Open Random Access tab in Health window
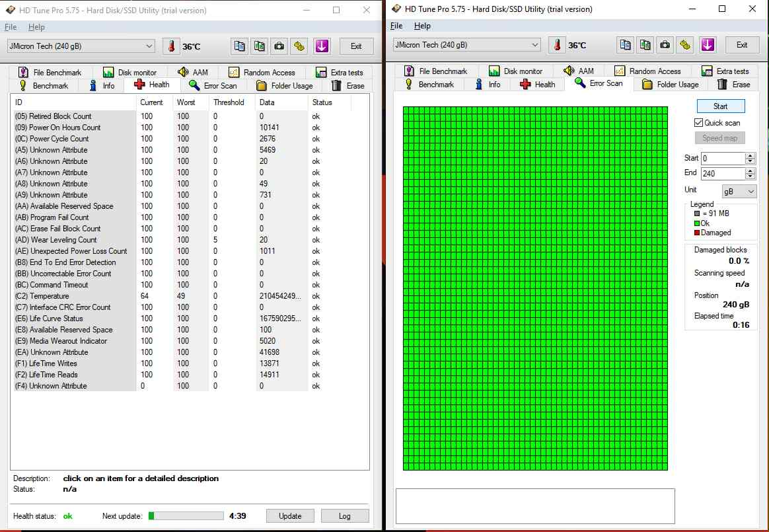Viewport: 769px width, 532px height. [x=262, y=72]
